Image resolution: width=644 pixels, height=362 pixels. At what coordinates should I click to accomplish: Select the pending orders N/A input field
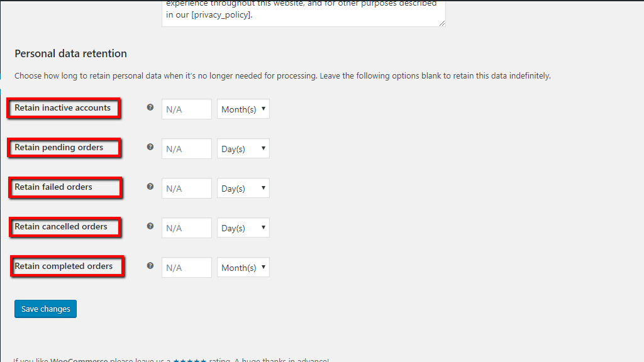tap(186, 148)
